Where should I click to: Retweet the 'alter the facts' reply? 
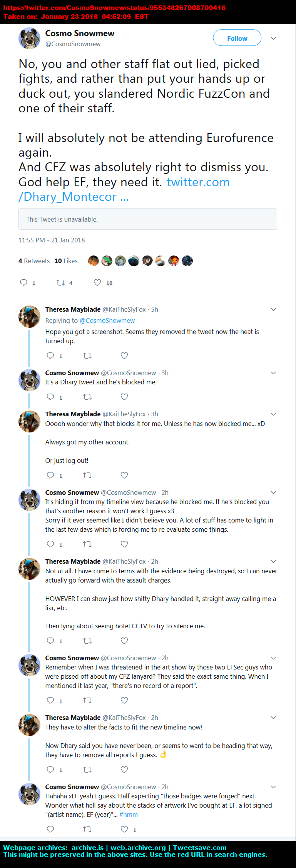coord(87,770)
